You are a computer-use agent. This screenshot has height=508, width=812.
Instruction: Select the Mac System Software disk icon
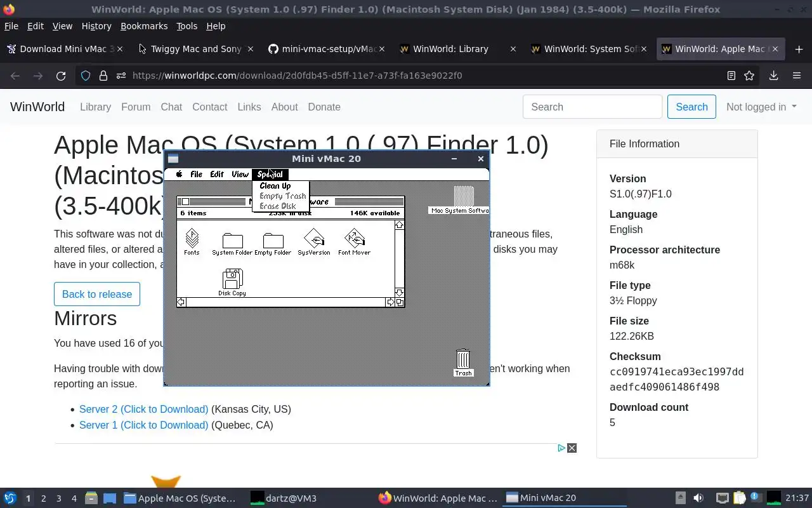coord(464,196)
